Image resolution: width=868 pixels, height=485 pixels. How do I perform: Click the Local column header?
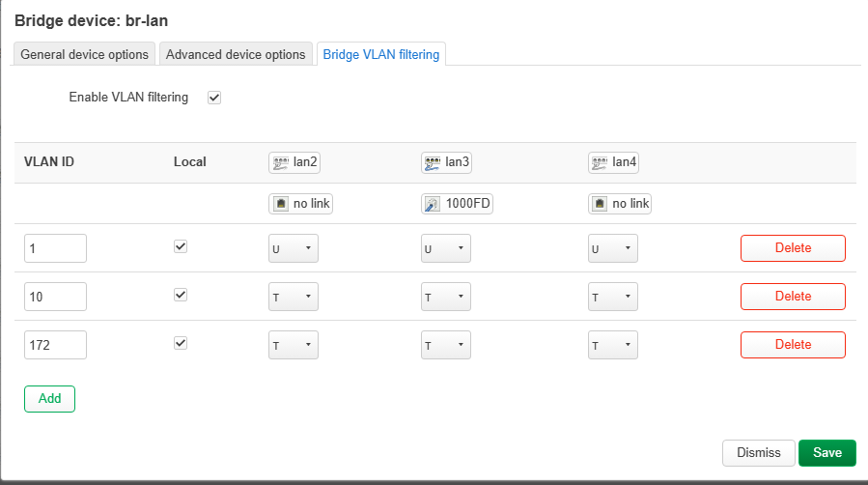190,161
